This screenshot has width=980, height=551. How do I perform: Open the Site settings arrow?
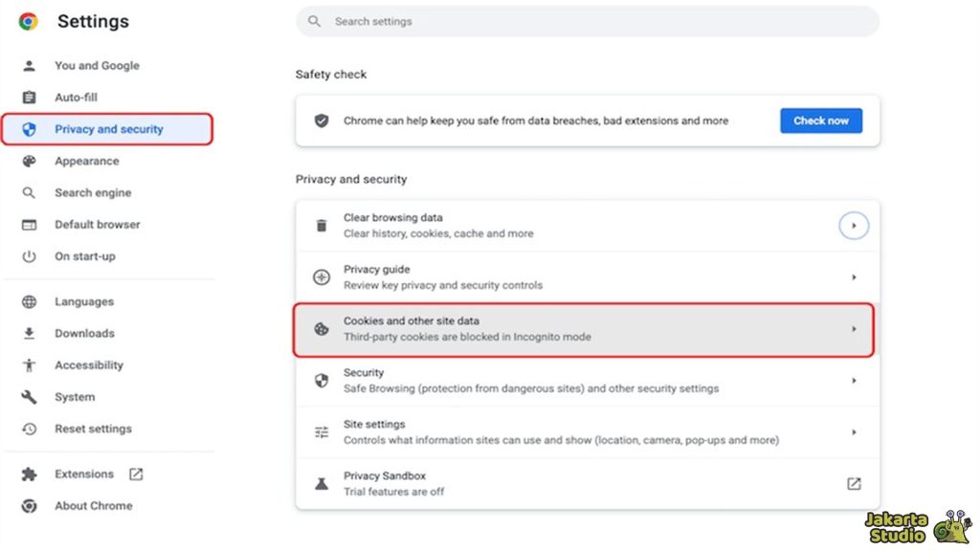[x=854, y=432]
